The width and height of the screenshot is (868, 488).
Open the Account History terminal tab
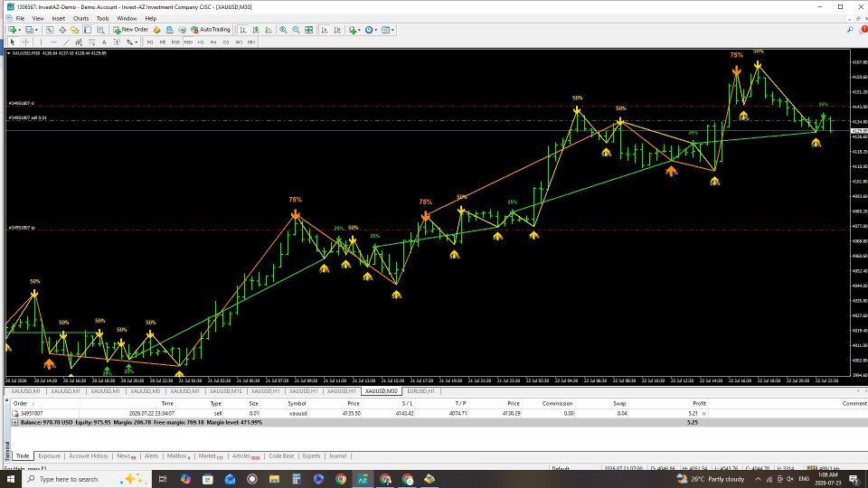[x=88, y=455]
